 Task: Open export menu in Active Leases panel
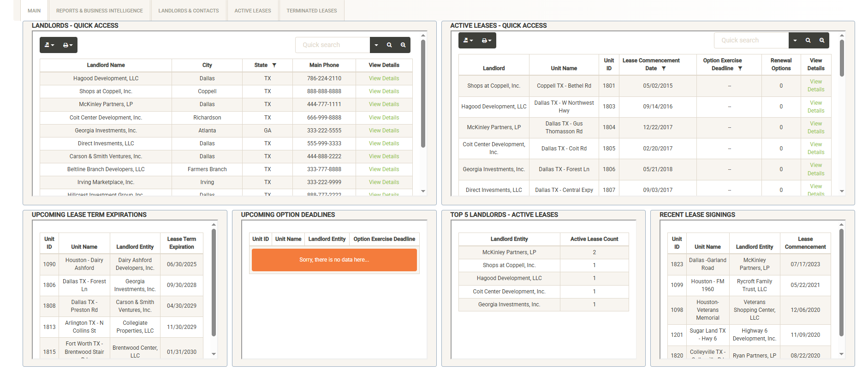468,41
